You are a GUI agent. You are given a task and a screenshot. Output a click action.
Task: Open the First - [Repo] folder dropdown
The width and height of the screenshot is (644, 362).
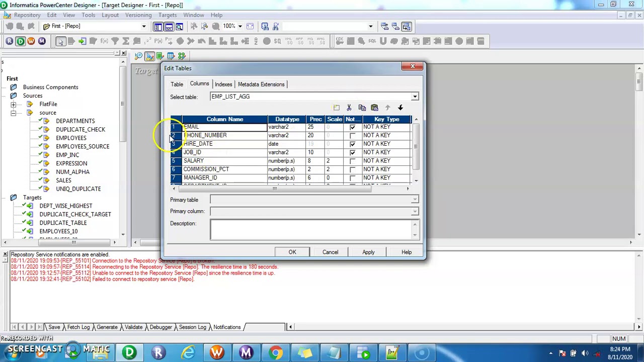click(x=143, y=26)
